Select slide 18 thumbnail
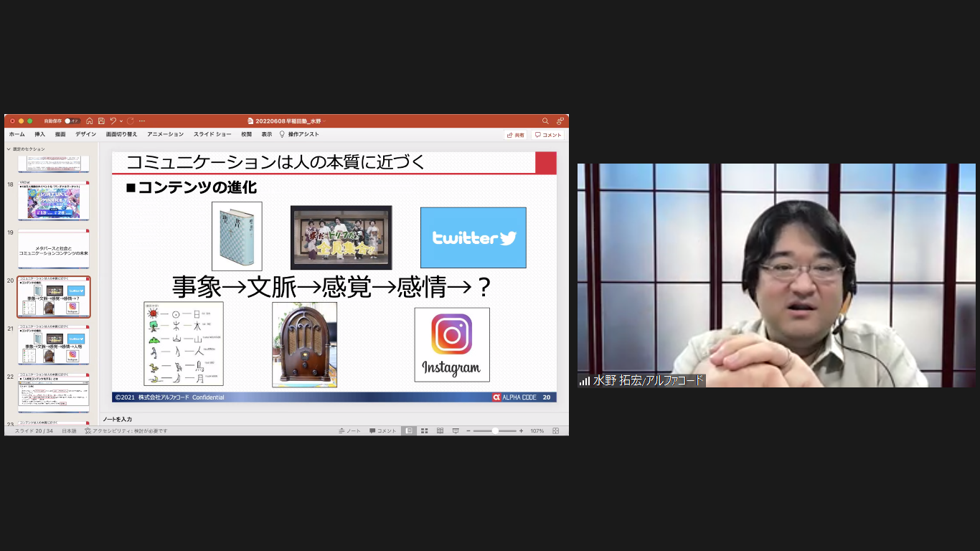Image resolution: width=980 pixels, height=551 pixels. point(54,202)
